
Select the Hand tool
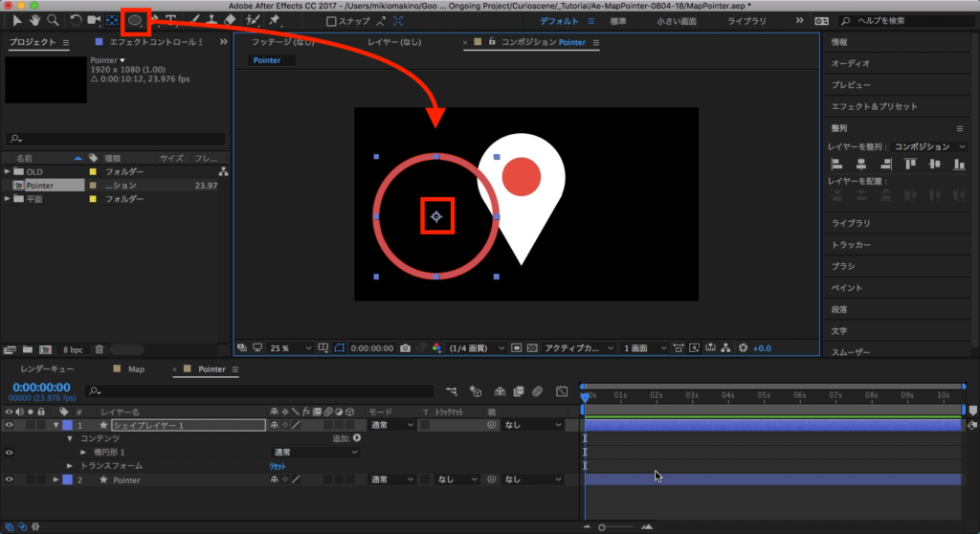coord(35,19)
